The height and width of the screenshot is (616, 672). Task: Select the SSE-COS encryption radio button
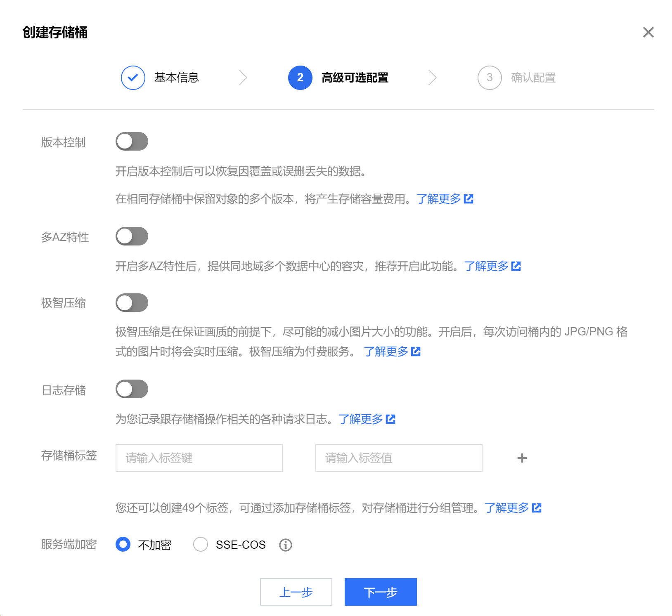click(201, 545)
